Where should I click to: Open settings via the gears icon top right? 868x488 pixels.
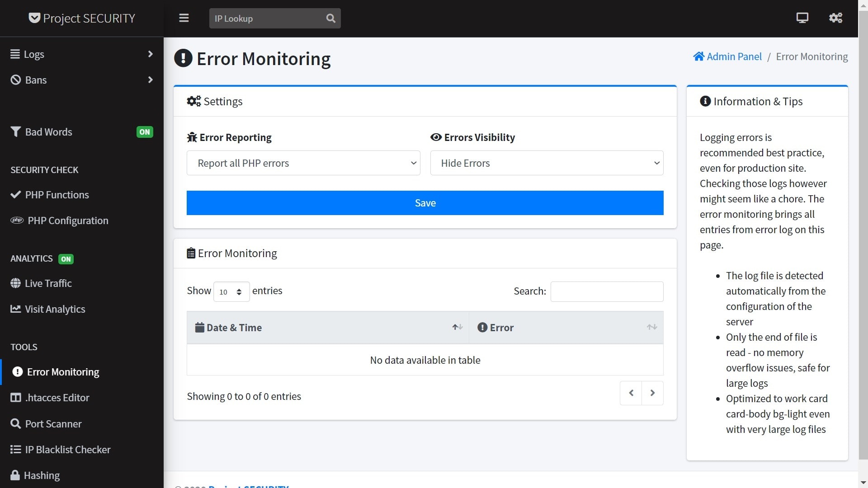(835, 18)
